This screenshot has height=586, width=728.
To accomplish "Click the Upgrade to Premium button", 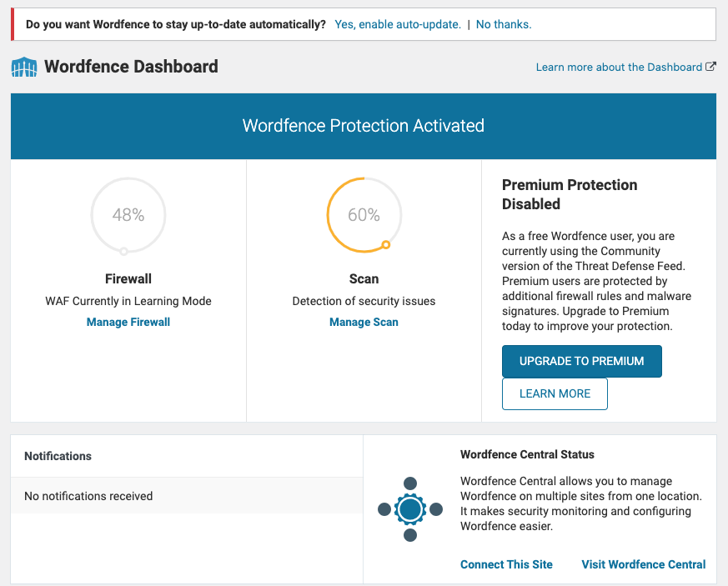I will click(x=582, y=361).
